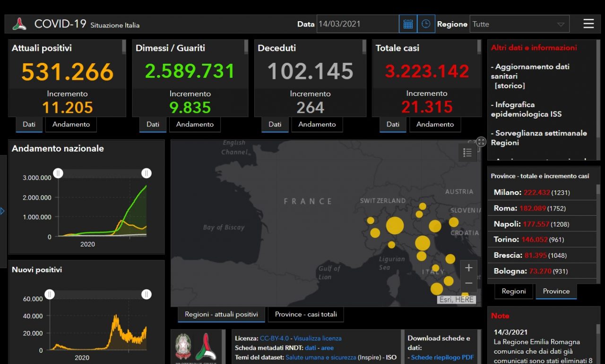The width and height of the screenshot is (605, 364).
Task: Click the clock time icon
Action: click(426, 24)
